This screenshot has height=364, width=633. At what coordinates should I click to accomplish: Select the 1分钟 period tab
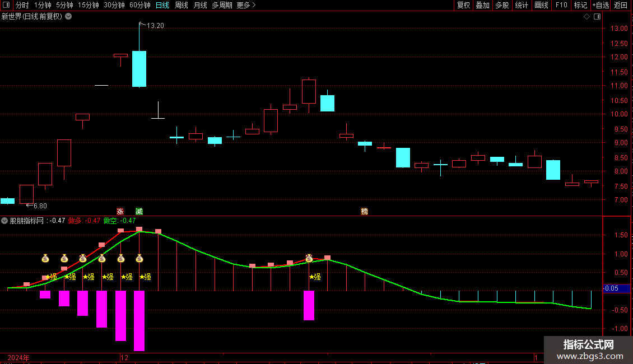click(x=43, y=5)
